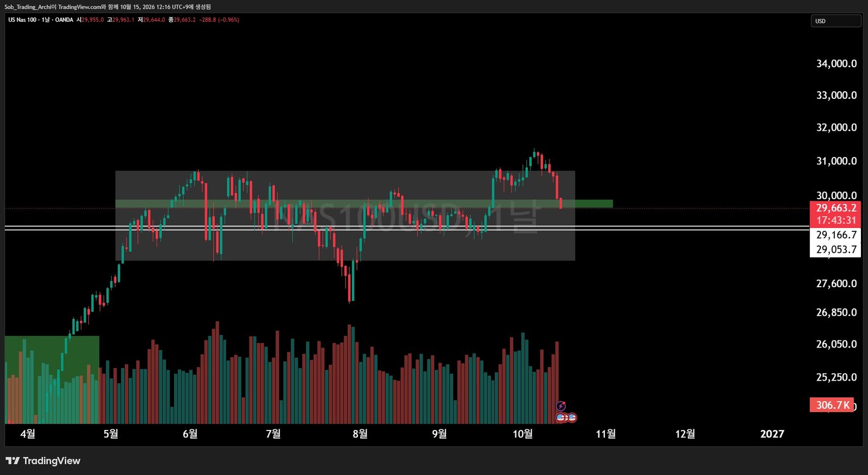Image resolution: width=868 pixels, height=475 pixels.
Task: Click the 32,000.0 price axis label
Action: (837, 127)
